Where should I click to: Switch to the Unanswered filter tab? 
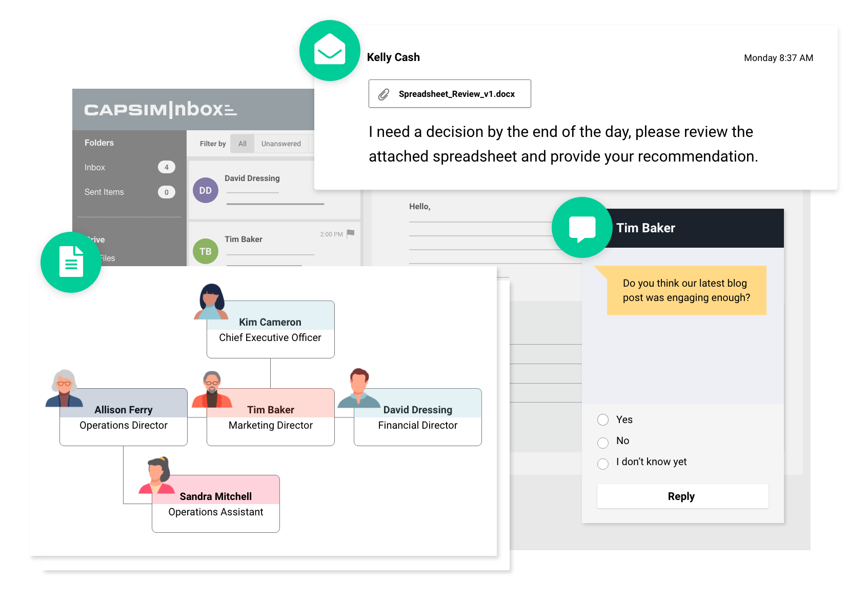[x=281, y=144]
